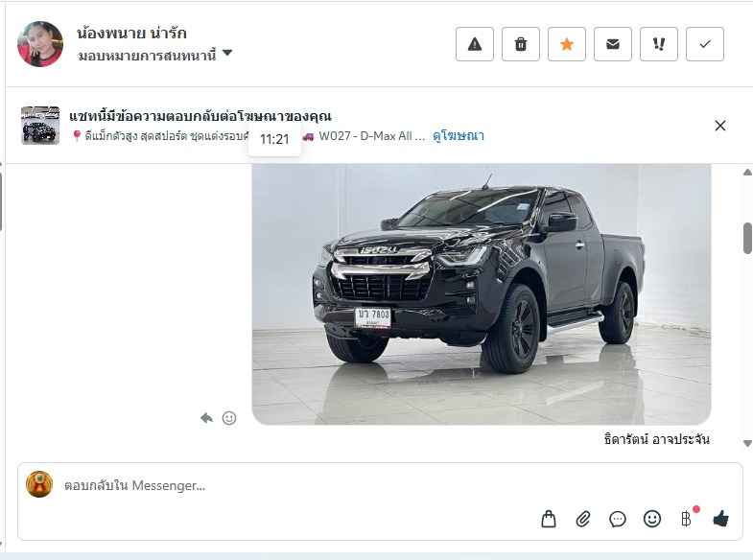Viewport: 753px width, 560px height.
Task: Click the chat scrollbar down arrow
Action: (747, 443)
